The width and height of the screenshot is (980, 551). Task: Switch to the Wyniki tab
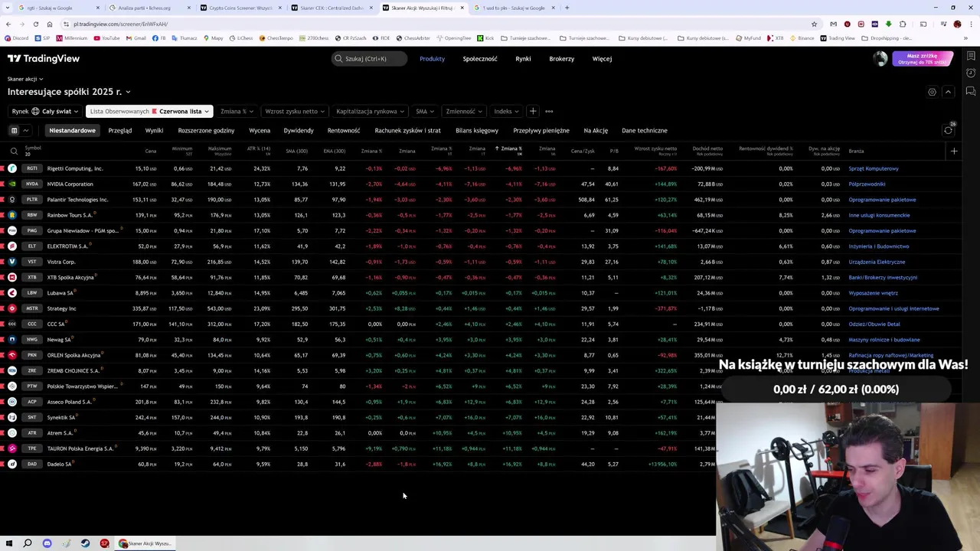(154, 130)
